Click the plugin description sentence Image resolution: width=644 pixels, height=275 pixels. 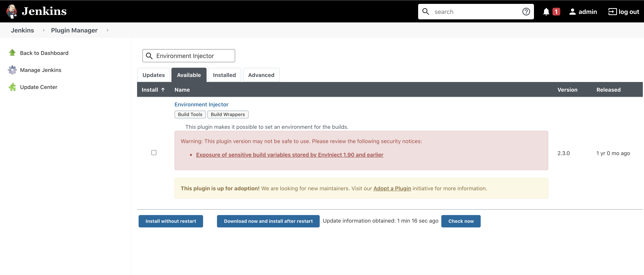(267, 127)
